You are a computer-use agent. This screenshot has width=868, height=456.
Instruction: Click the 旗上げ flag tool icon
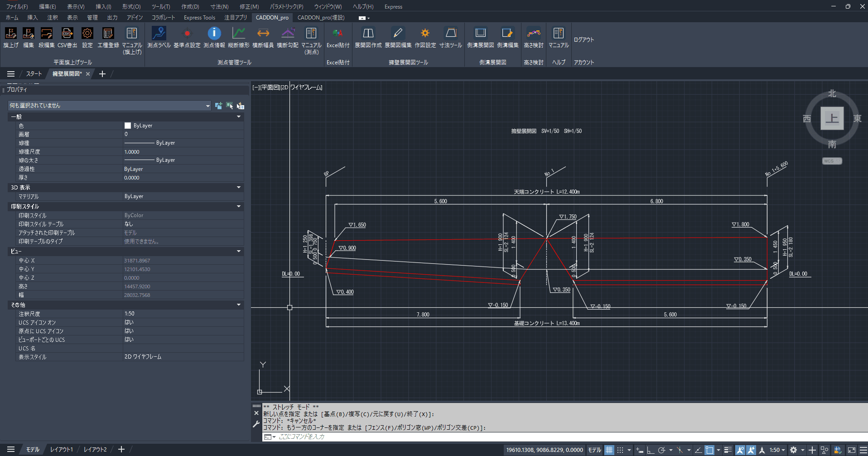click(x=11, y=34)
